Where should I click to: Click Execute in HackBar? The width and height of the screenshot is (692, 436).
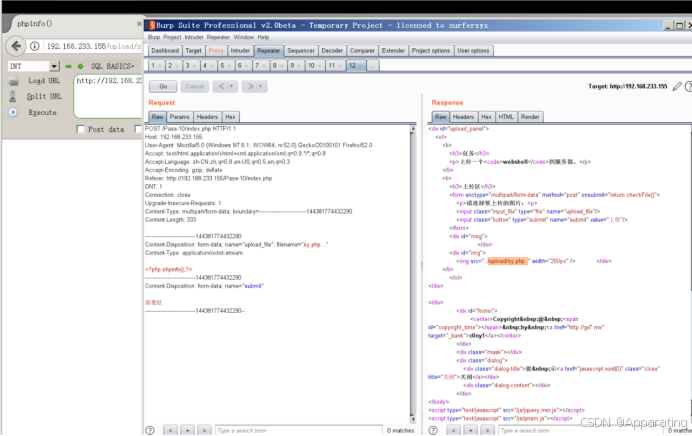(x=42, y=112)
